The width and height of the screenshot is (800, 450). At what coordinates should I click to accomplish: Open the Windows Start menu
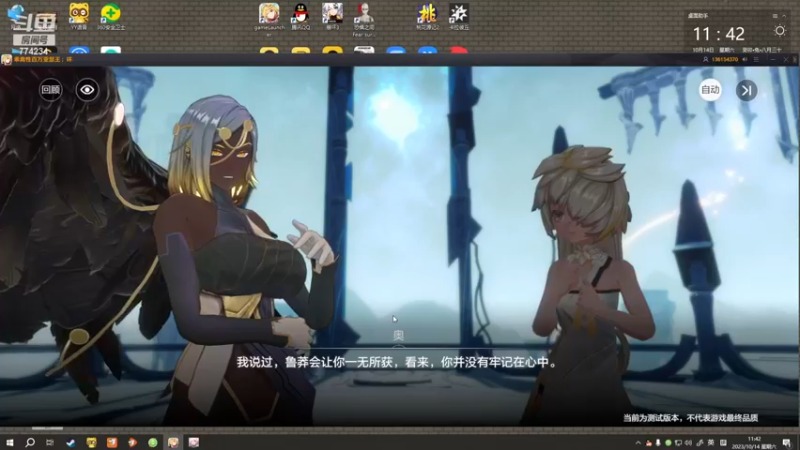[10, 442]
